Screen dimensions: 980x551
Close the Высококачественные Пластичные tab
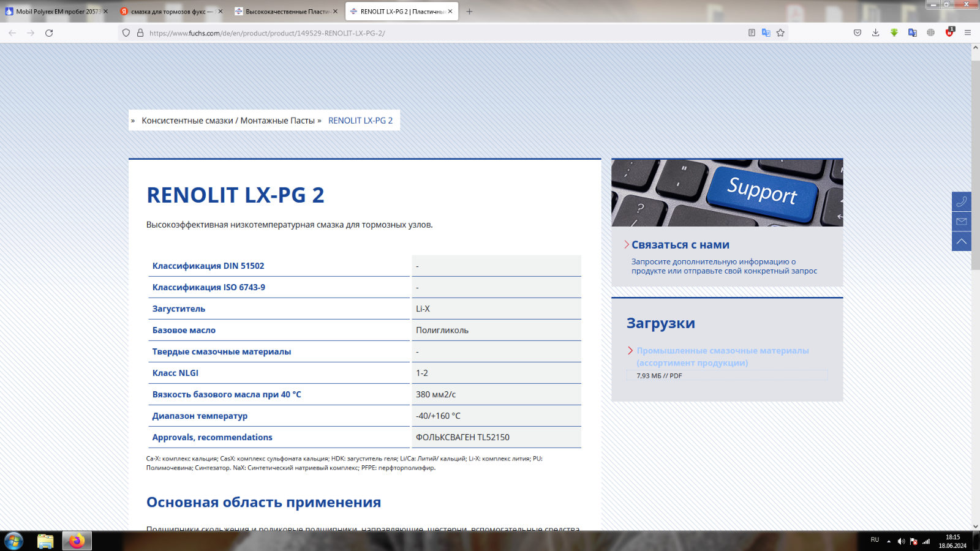point(335,12)
